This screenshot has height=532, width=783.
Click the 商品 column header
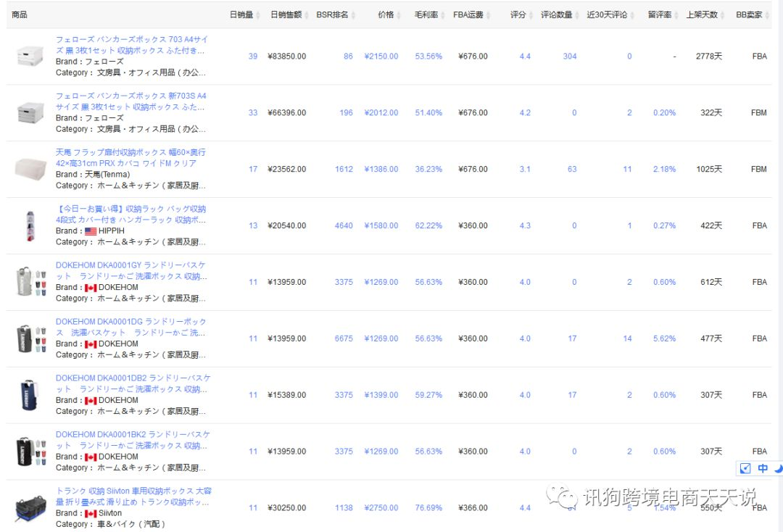20,15
